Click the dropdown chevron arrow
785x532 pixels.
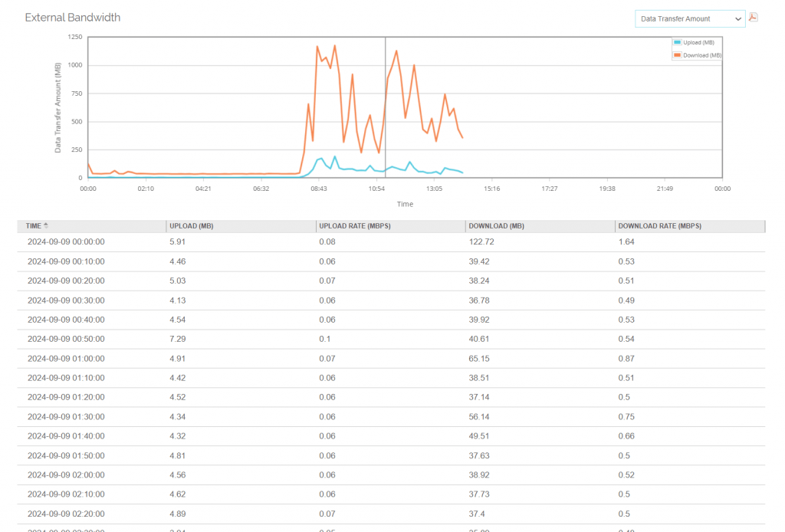[738, 19]
